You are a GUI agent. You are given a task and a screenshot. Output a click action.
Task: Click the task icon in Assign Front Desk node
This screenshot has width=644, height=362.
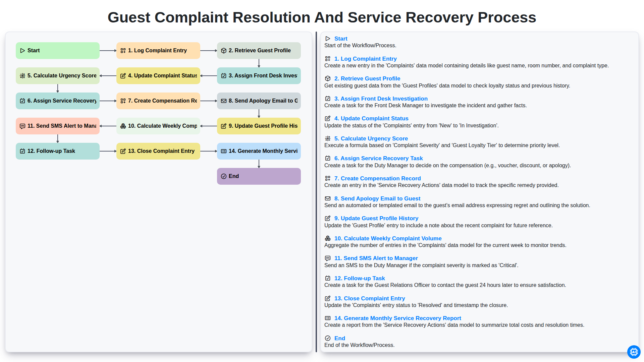pyautogui.click(x=224, y=76)
